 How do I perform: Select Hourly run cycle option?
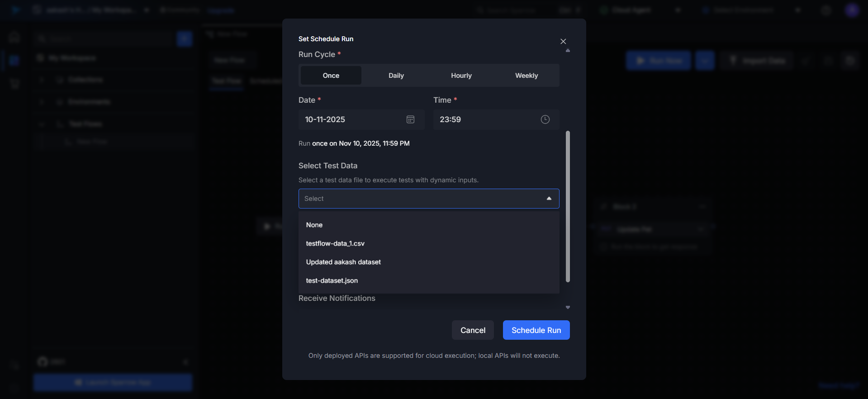click(x=461, y=76)
